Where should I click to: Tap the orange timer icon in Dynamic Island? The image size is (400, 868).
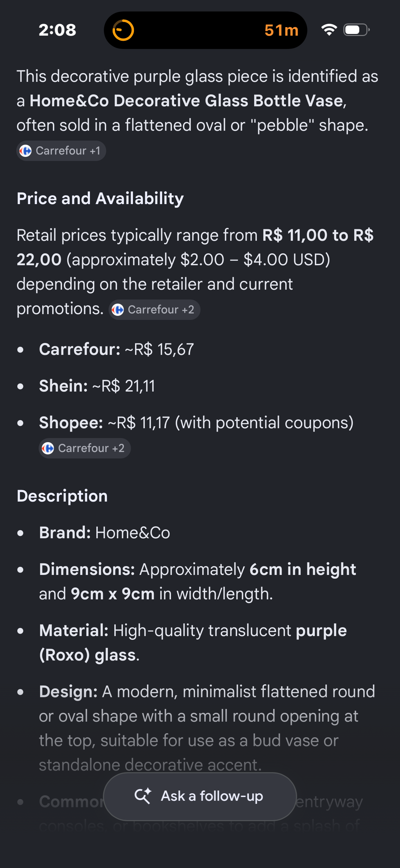coord(123,30)
